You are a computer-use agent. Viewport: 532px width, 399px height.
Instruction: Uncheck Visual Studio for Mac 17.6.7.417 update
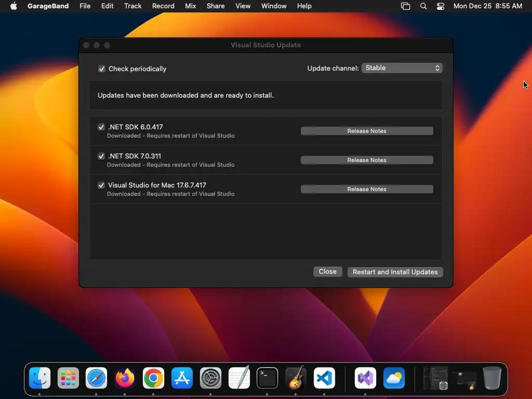tap(101, 185)
